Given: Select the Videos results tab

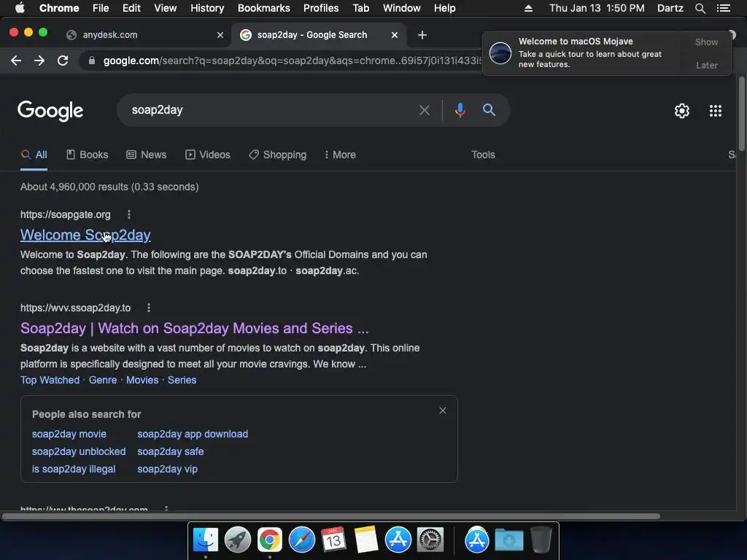Looking at the screenshot, I should click(x=208, y=155).
